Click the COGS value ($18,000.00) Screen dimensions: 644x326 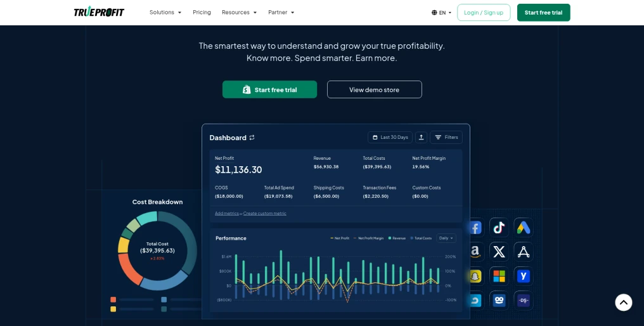coord(229,197)
